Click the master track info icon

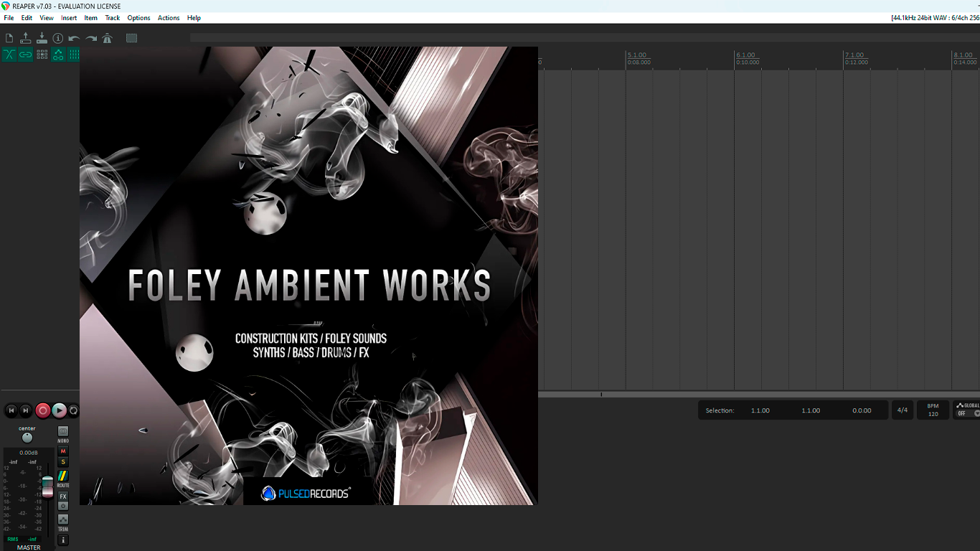click(63, 540)
